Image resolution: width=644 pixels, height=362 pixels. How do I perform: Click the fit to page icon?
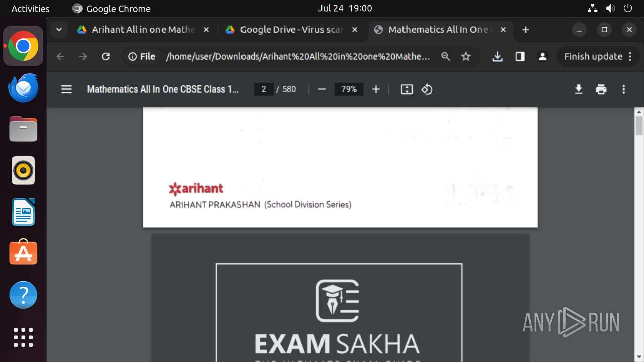tap(407, 89)
